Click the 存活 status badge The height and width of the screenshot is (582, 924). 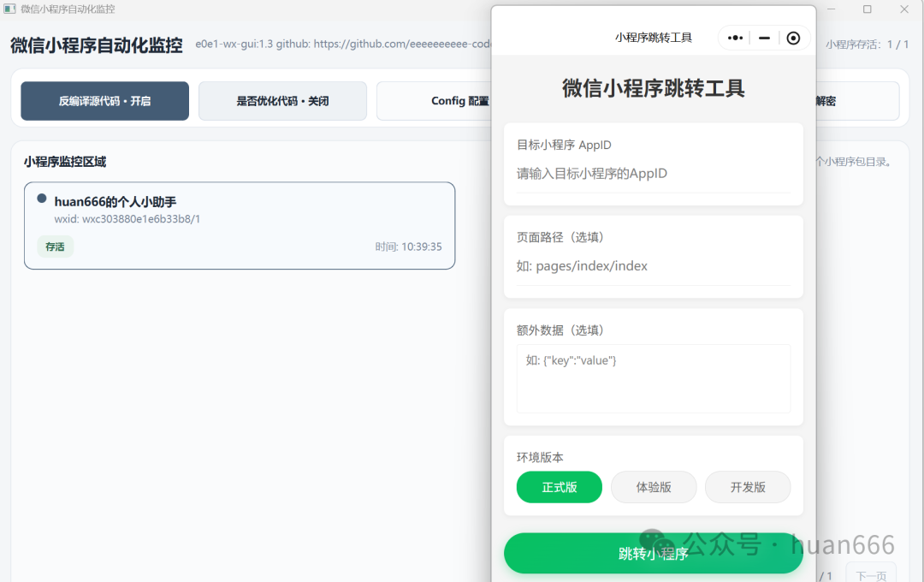click(x=56, y=246)
